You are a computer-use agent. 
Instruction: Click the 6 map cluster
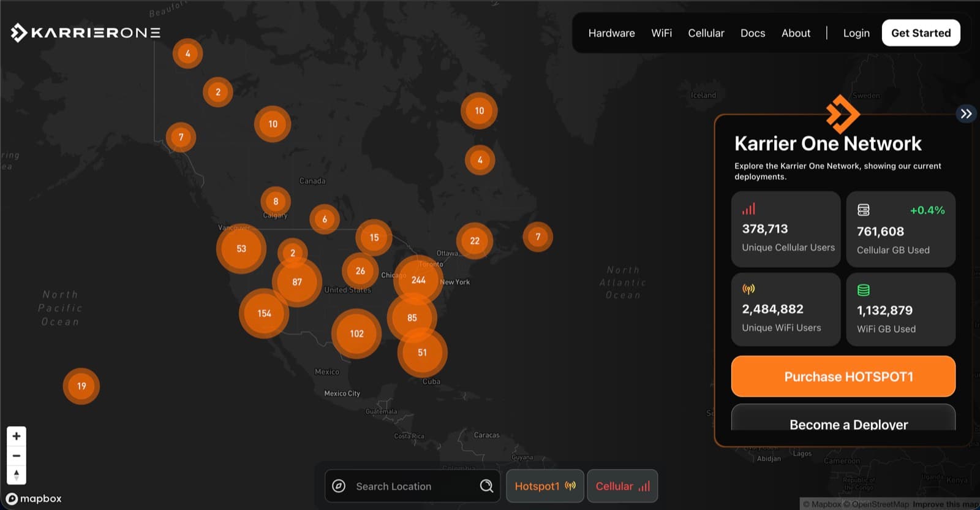(325, 219)
